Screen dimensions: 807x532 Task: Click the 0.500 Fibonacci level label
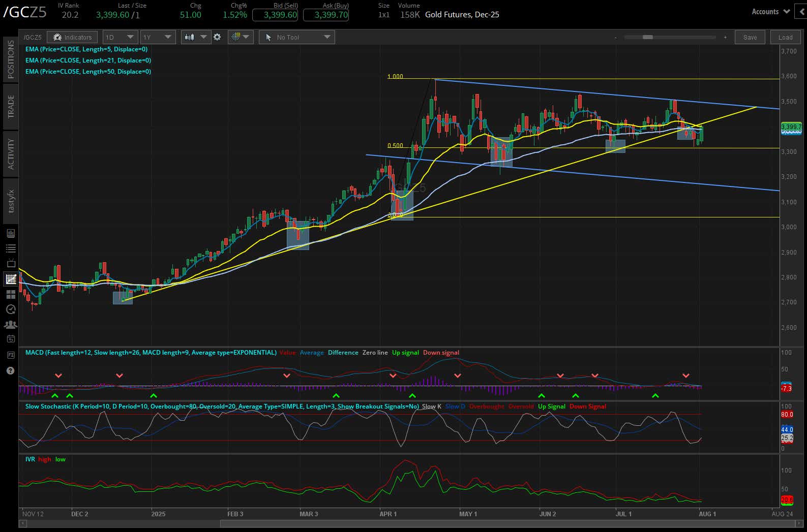[395, 146]
